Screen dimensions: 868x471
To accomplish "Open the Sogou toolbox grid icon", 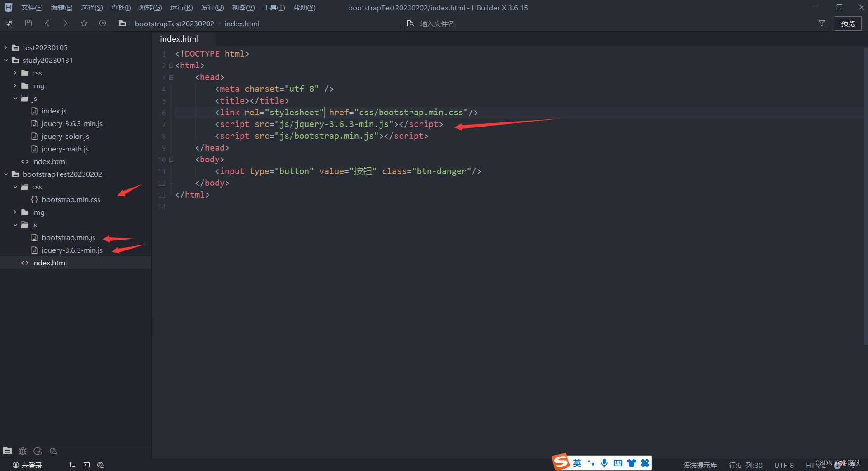I will click(645, 463).
